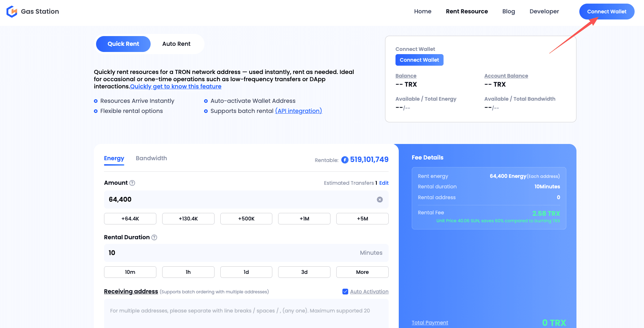Add +130.4K energy amount
The height and width of the screenshot is (328, 644).
tap(188, 219)
